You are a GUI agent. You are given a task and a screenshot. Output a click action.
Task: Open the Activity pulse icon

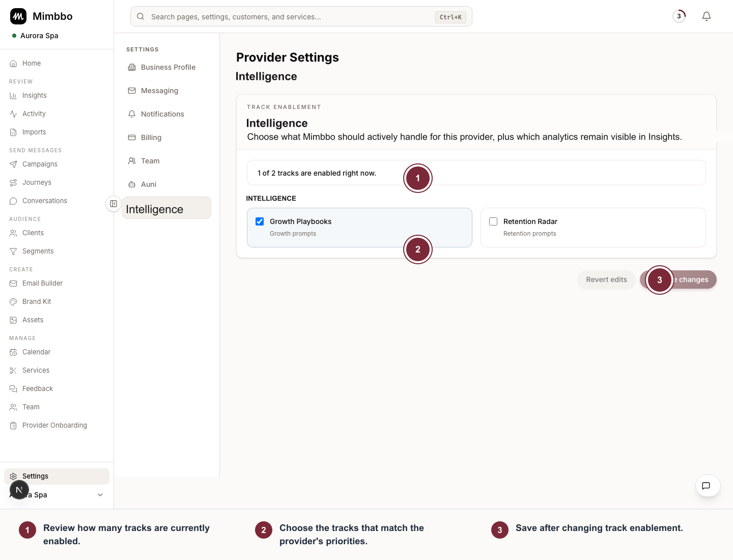point(13,114)
